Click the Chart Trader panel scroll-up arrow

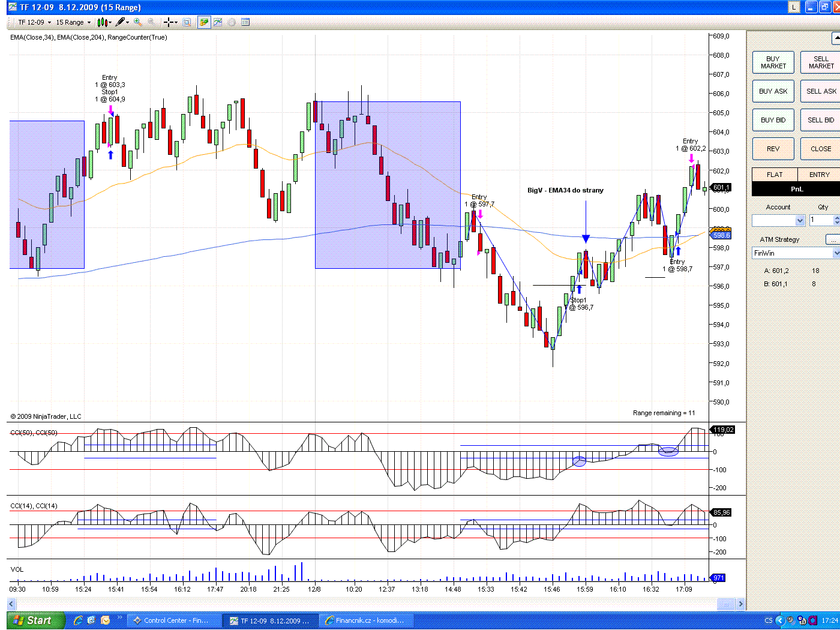836,38
